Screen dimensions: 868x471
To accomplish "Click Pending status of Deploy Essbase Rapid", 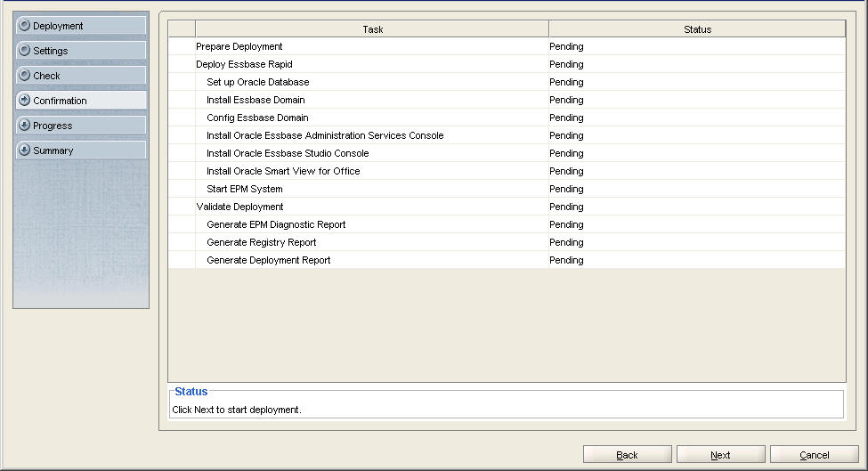I will [x=566, y=64].
